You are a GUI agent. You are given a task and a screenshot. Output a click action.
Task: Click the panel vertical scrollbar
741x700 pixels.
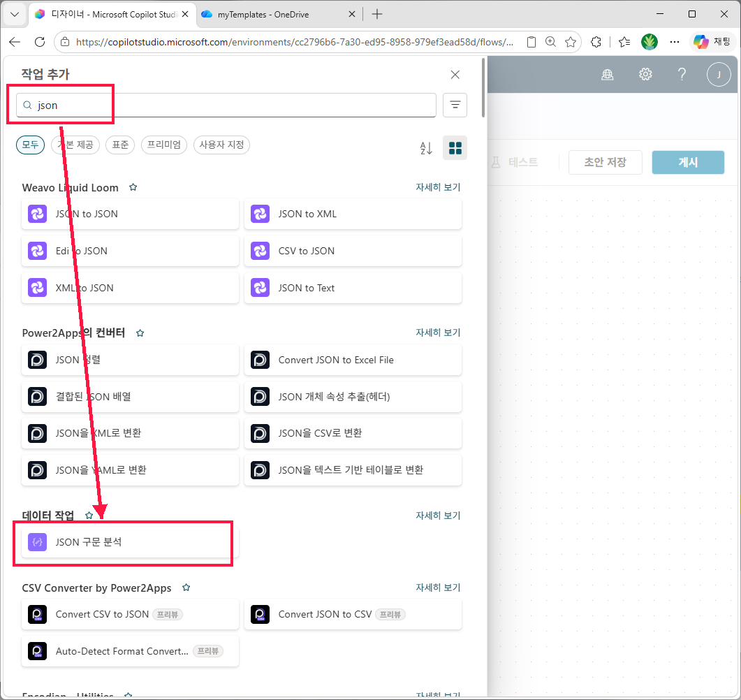pyautogui.click(x=483, y=87)
